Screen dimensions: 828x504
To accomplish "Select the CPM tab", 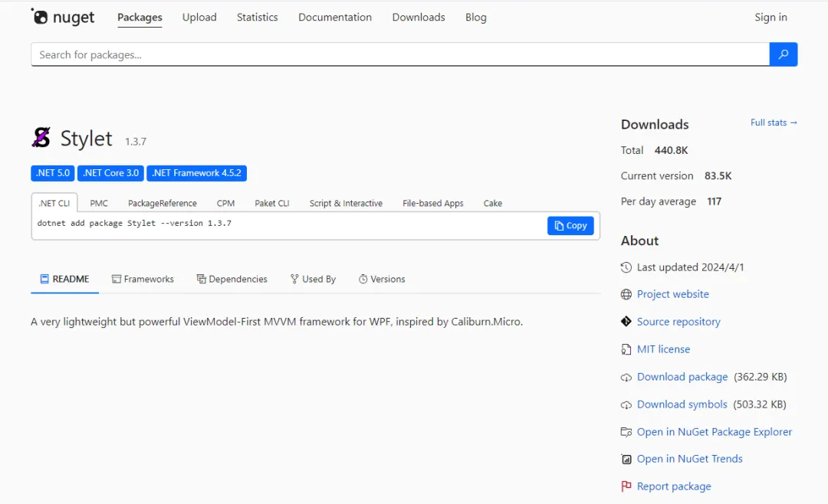I will (225, 203).
